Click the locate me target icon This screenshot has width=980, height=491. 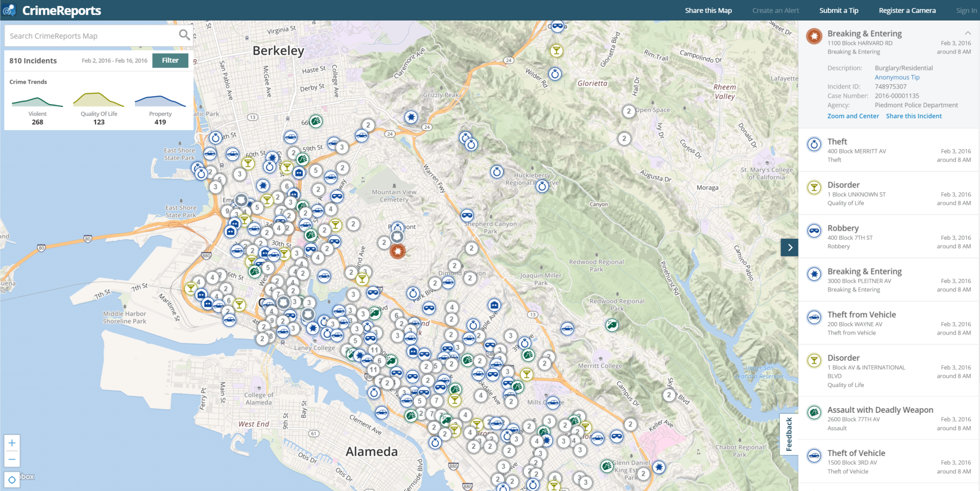tap(12, 480)
